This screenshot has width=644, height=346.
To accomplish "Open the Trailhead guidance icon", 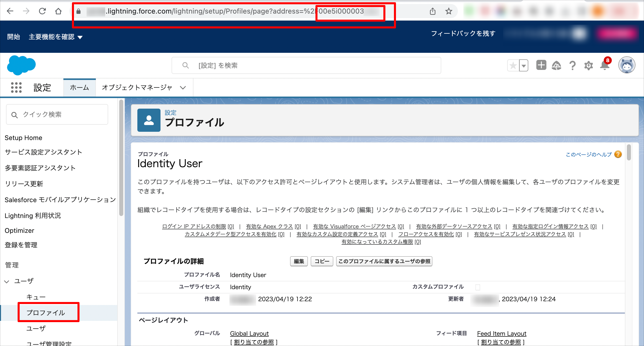I will [x=556, y=65].
